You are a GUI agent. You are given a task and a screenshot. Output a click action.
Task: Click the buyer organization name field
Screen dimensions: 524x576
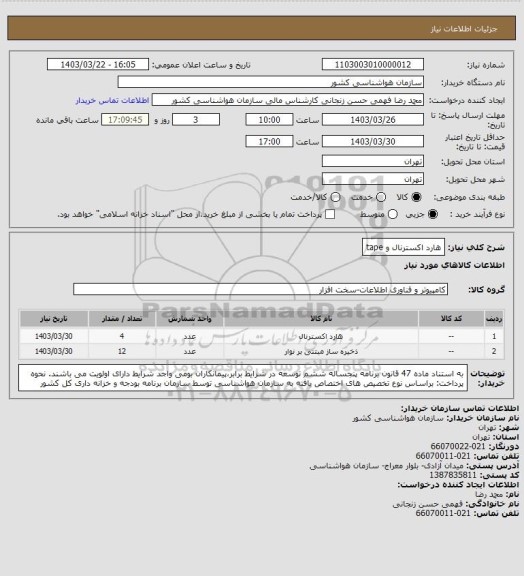pos(270,82)
